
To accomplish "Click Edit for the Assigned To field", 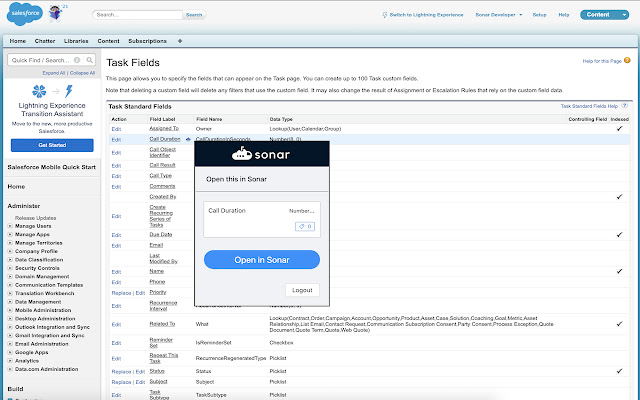I will coord(116,129).
